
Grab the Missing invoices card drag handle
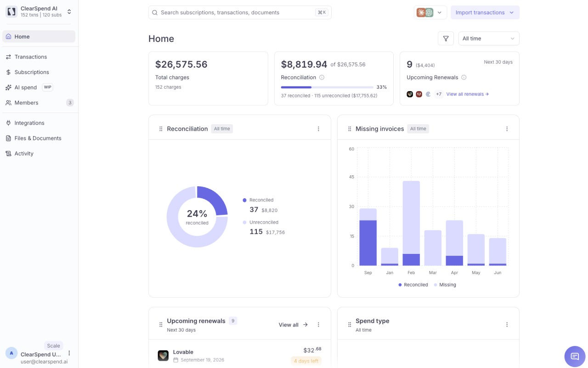[x=350, y=129]
